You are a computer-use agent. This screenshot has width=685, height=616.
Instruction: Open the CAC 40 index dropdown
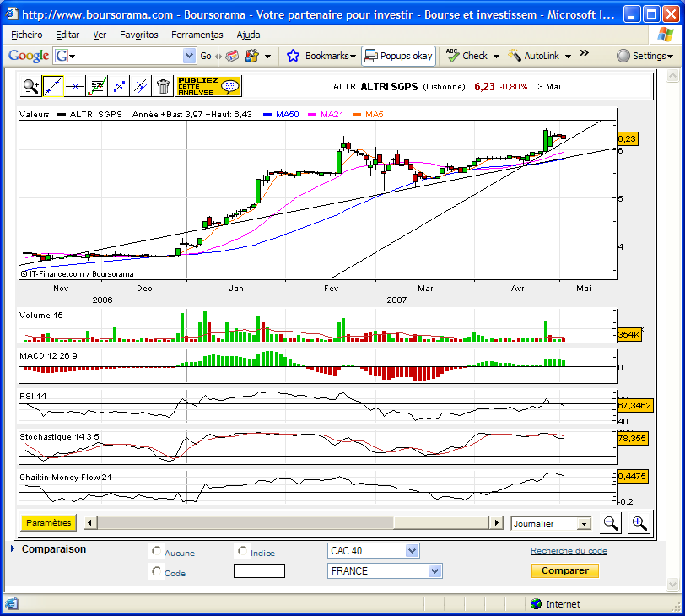coord(373,551)
